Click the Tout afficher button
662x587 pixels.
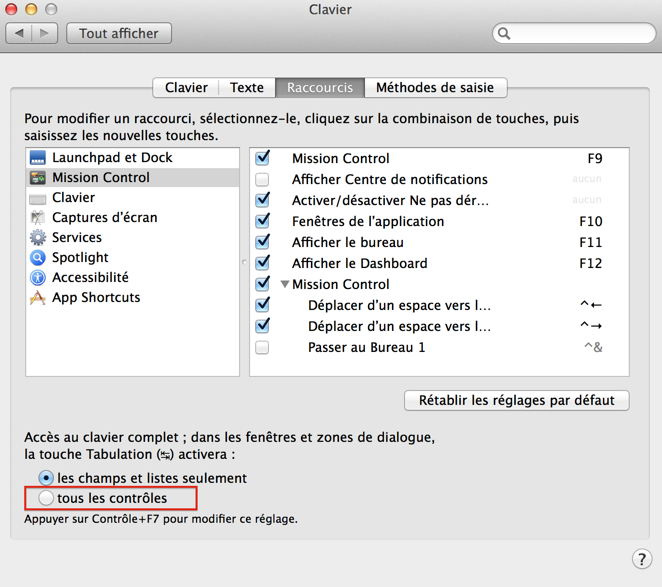click(119, 33)
